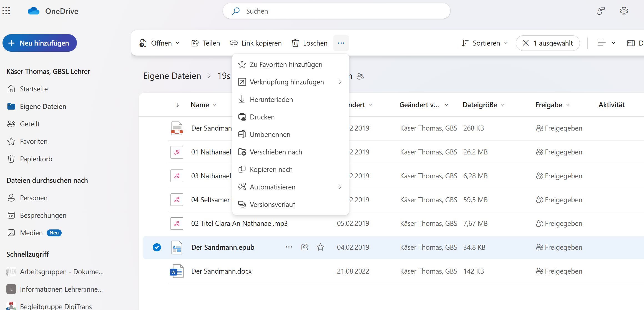Screen dimensions: 644x310
Task: Click the Löschen button
Action: click(310, 43)
